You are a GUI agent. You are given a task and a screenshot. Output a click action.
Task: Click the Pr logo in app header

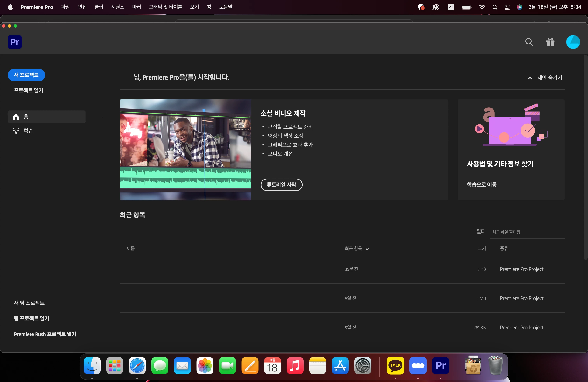(x=15, y=42)
